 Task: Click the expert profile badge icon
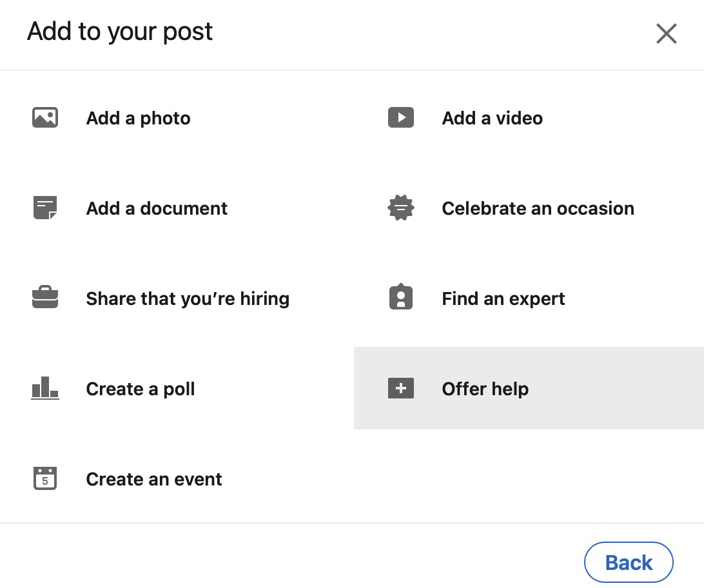click(x=400, y=298)
